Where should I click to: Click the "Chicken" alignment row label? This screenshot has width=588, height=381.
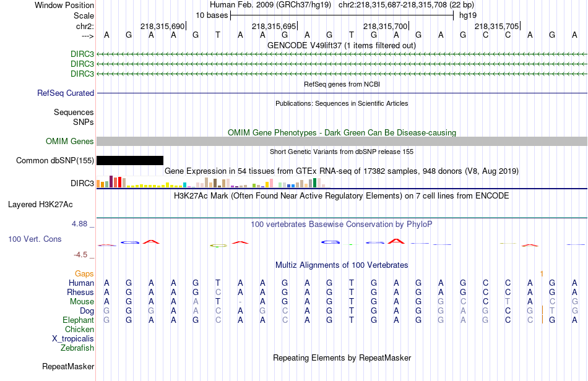tap(79, 329)
